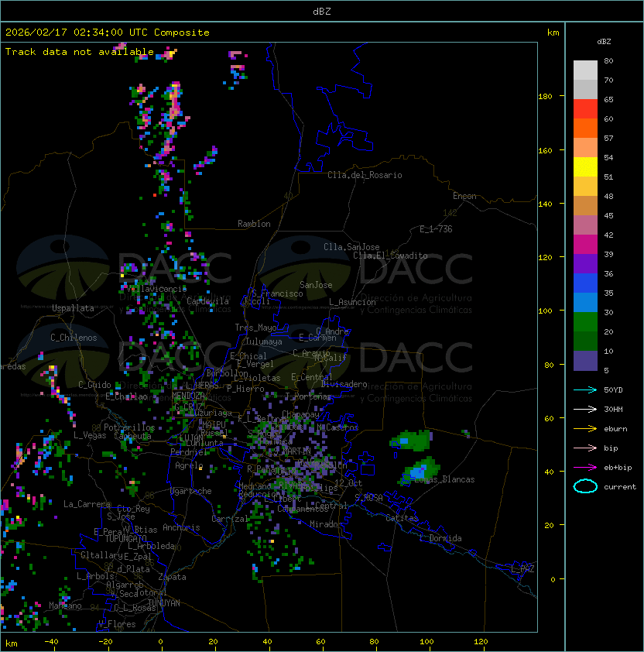Screen dimensions: 644x652
Task: Click the 'C_Chilenos' place label
Action: coord(74,338)
